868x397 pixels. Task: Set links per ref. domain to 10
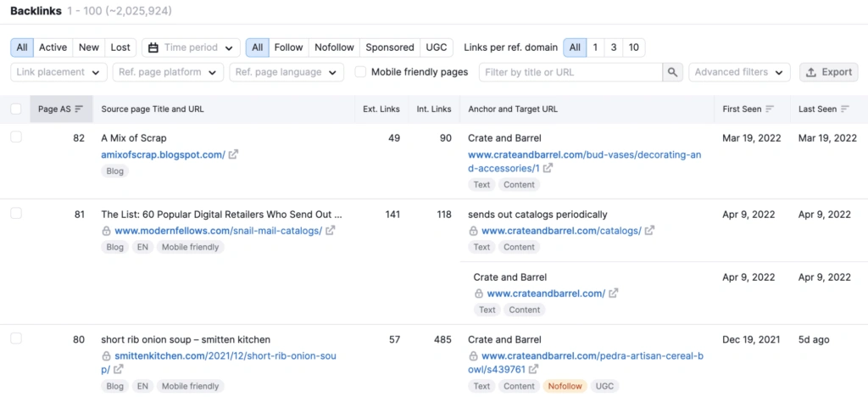[x=633, y=48]
